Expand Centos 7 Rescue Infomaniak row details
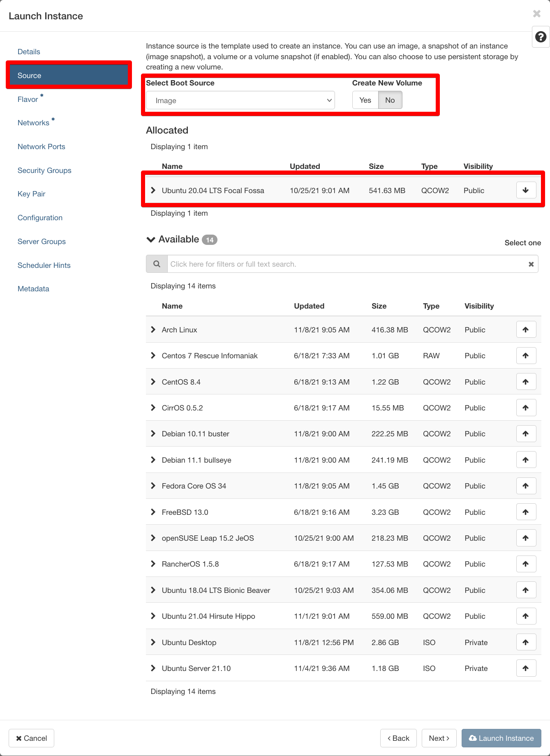 point(153,355)
